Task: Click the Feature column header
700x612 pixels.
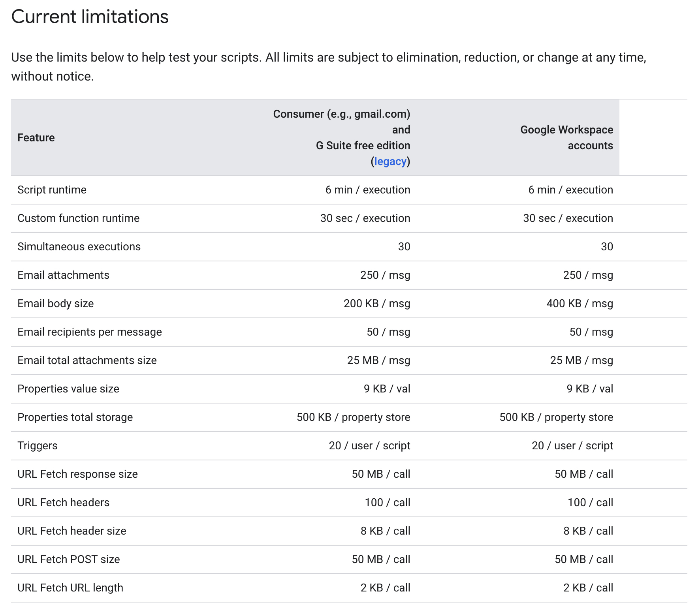Action: pyautogui.click(x=36, y=138)
